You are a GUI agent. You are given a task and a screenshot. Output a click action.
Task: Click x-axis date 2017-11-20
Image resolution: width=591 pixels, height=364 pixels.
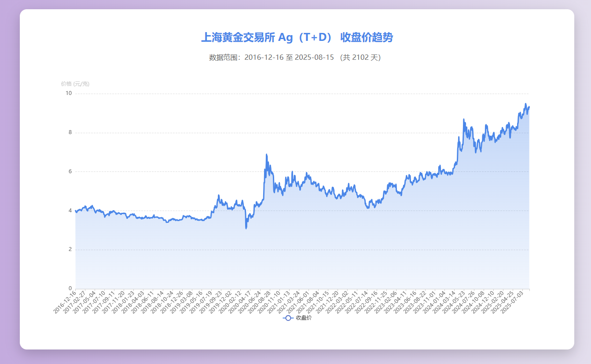pyautogui.click(x=114, y=302)
